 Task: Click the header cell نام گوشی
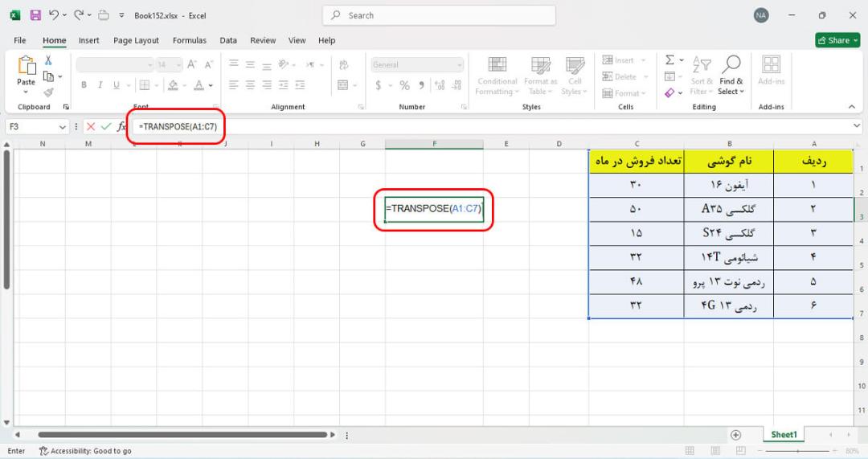728,161
